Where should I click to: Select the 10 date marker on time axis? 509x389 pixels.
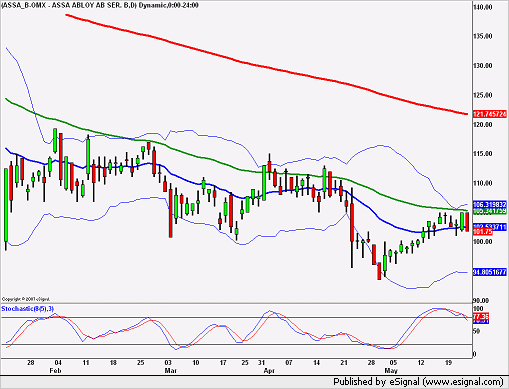point(196,363)
